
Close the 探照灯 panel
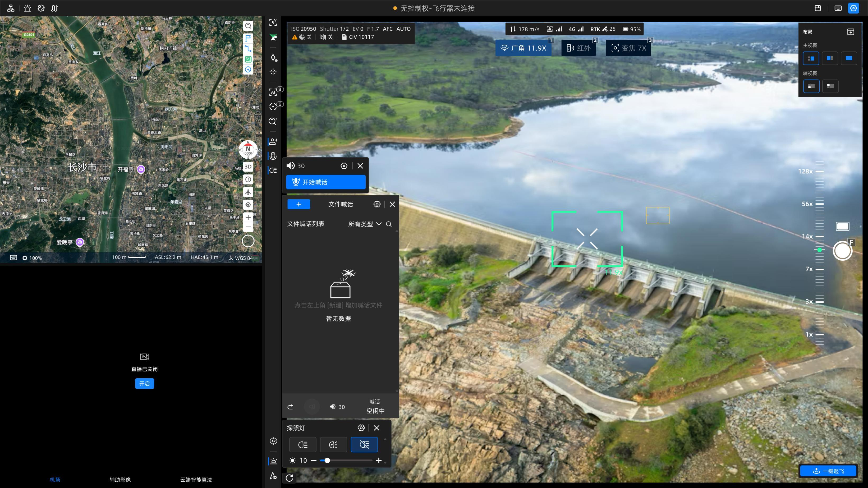[376, 428]
